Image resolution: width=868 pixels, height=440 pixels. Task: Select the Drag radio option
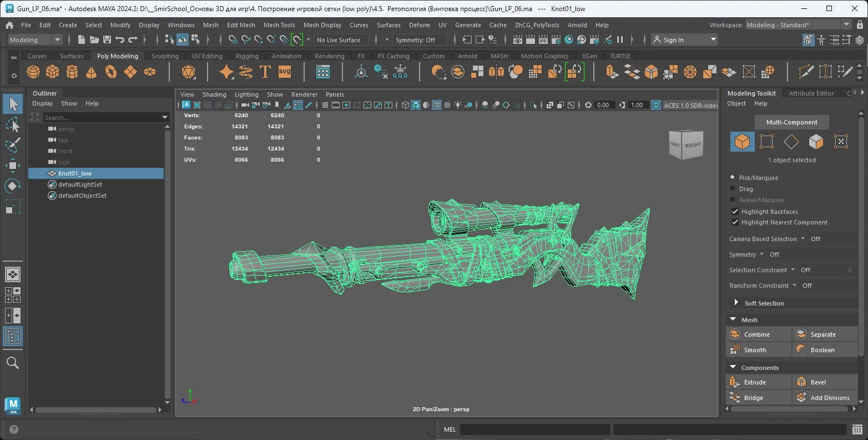(733, 189)
